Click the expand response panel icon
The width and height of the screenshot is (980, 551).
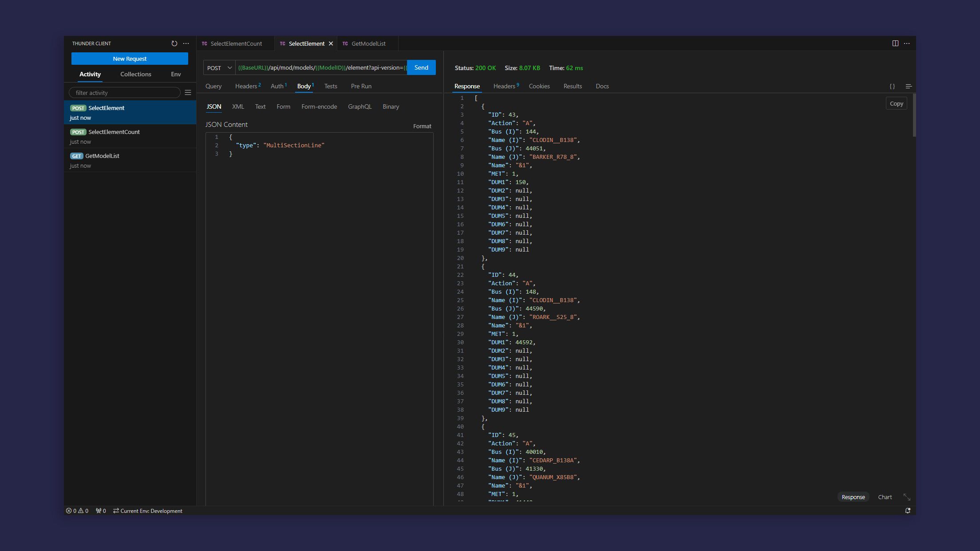[907, 497]
